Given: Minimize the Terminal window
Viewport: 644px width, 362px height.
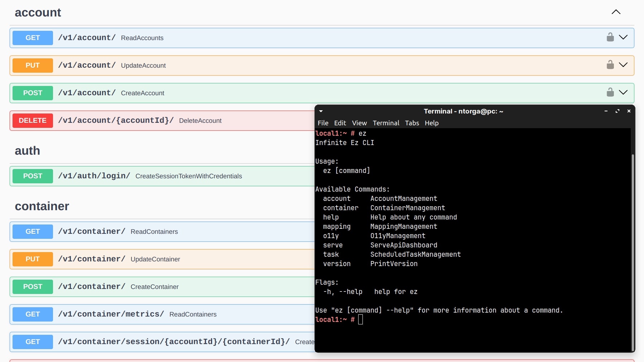Looking at the screenshot, I should coord(606,111).
